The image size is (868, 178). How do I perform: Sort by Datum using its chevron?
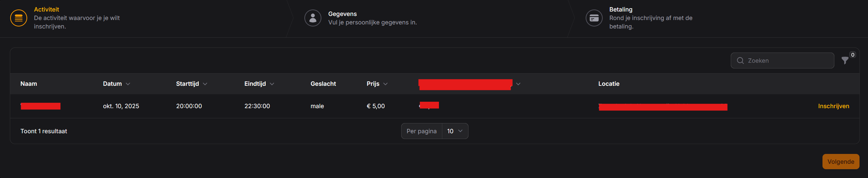tap(128, 84)
